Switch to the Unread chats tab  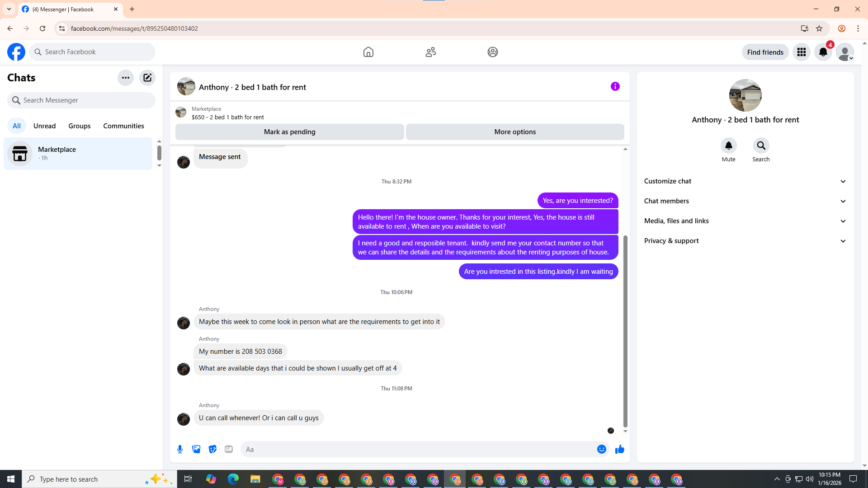(x=44, y=126)
